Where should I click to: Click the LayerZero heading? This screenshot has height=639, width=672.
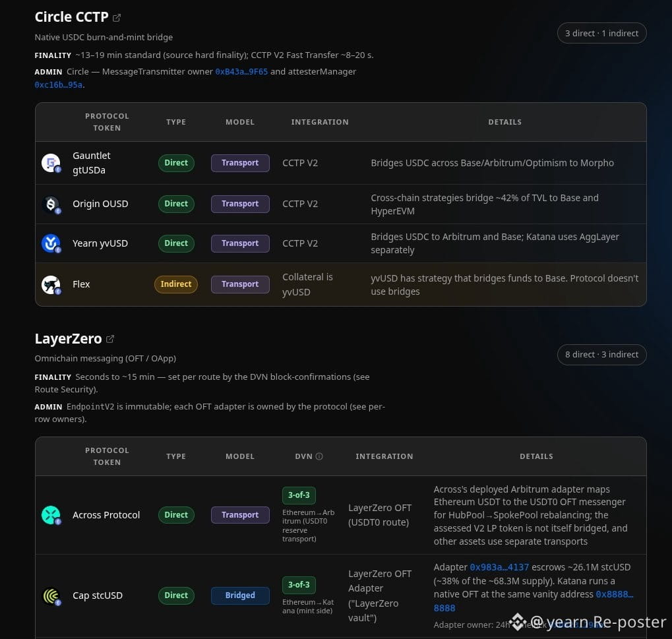point(68,339)
